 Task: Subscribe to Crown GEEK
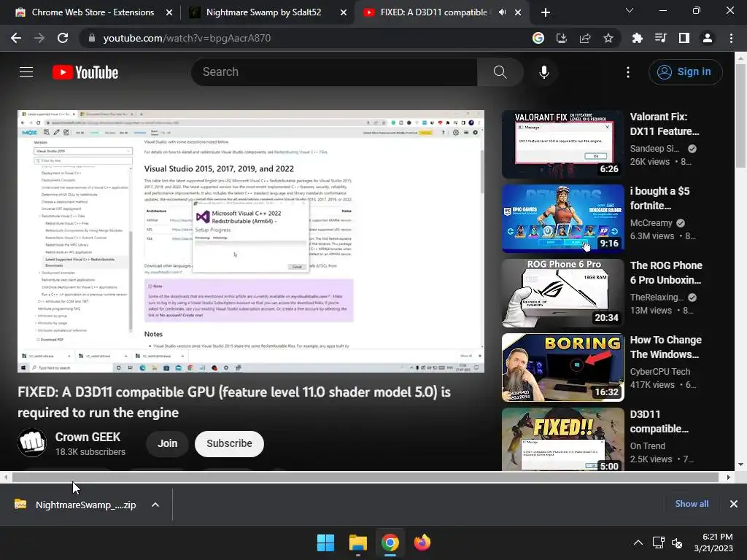point(229,443)
